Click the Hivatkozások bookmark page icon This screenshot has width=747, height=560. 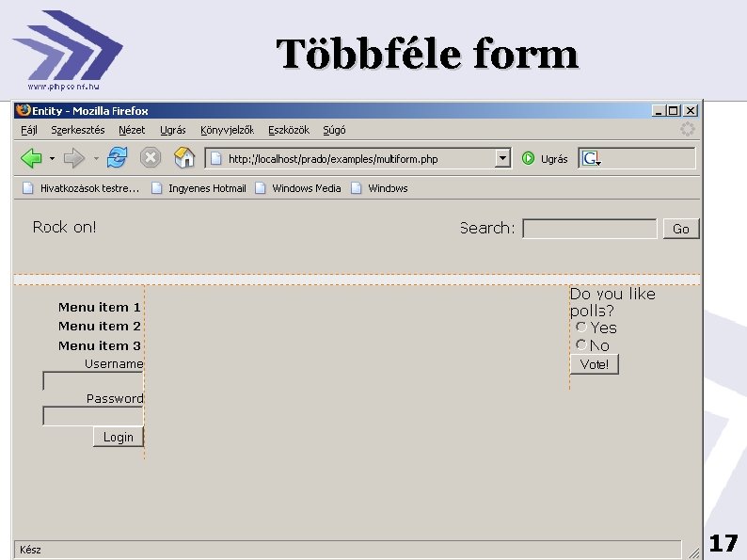coord(28,188)
